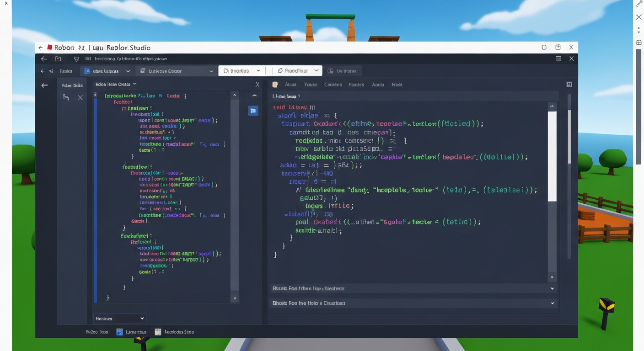This screenshot has height=351, width=644.
Task: Expand the 'Bhxatt Fon f thws' collapsed section
Action: [x=413, y=288]
